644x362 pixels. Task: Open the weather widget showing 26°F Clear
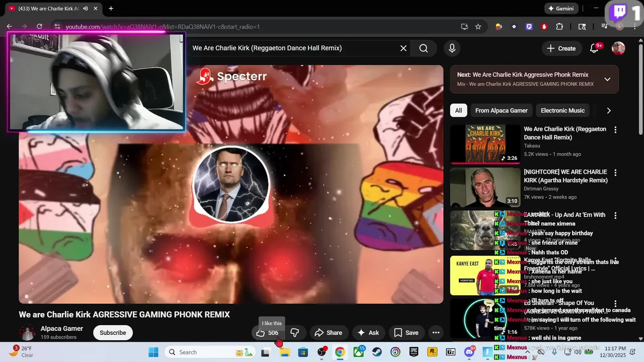click(x=21, y=352)
